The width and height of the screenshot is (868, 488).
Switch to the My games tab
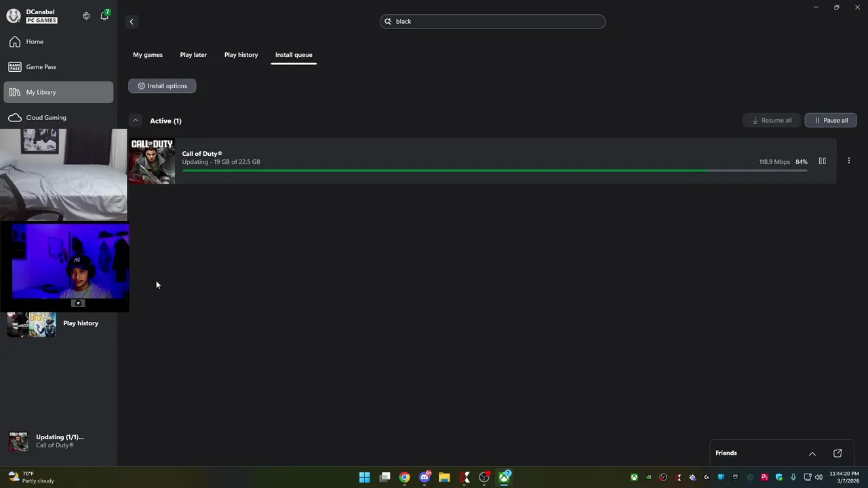(x=148, y=55)
